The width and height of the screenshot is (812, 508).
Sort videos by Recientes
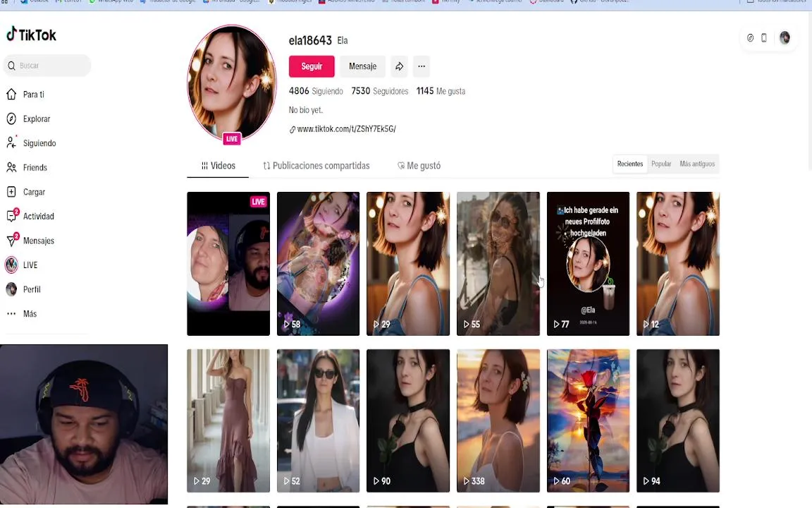629,164
